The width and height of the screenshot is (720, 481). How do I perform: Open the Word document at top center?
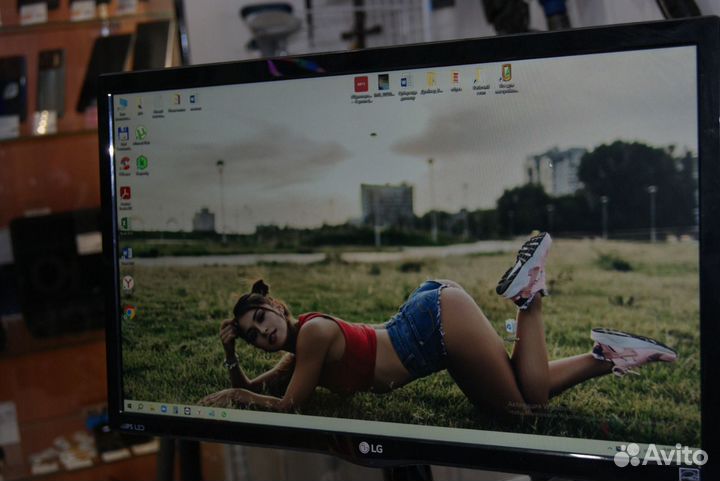point(407,82)
